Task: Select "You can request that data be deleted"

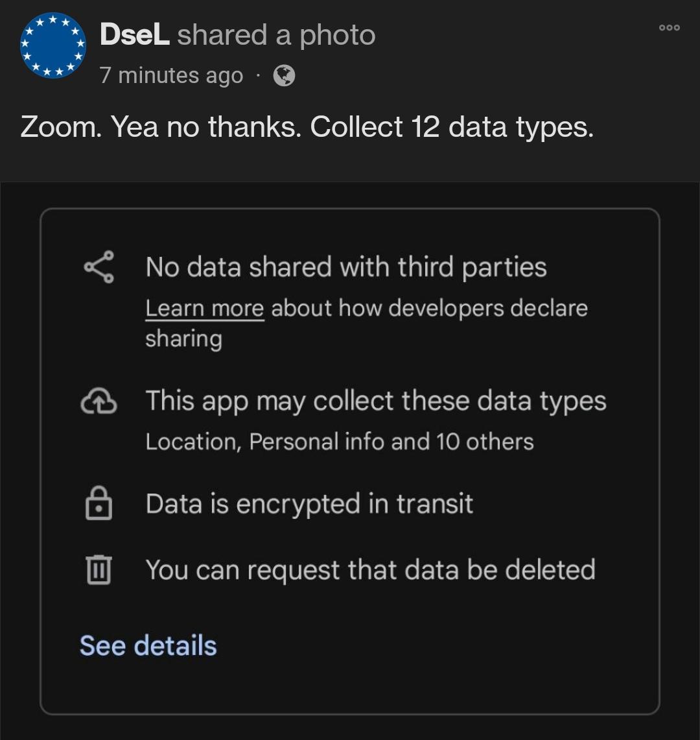Action: (x=370, y=570)
